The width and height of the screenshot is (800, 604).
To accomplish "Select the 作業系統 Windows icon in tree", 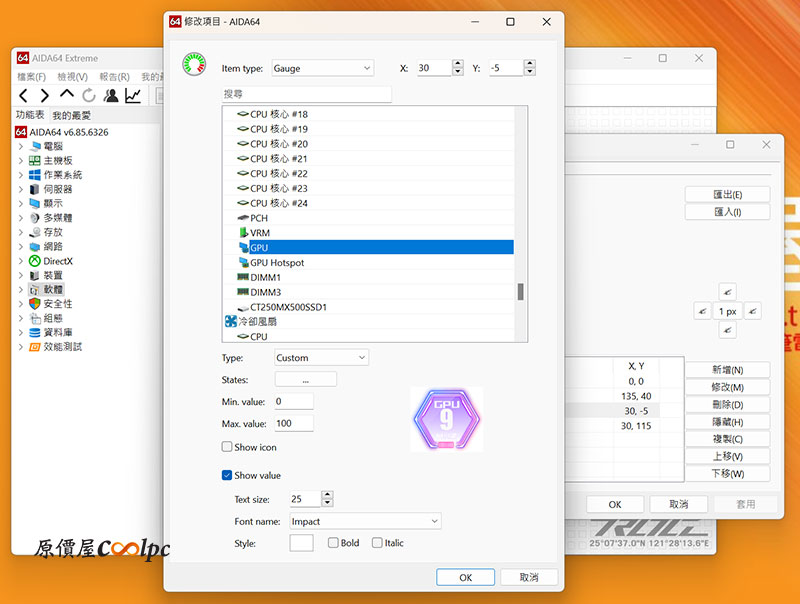I will pyautogui.click(x=35, y=175).
